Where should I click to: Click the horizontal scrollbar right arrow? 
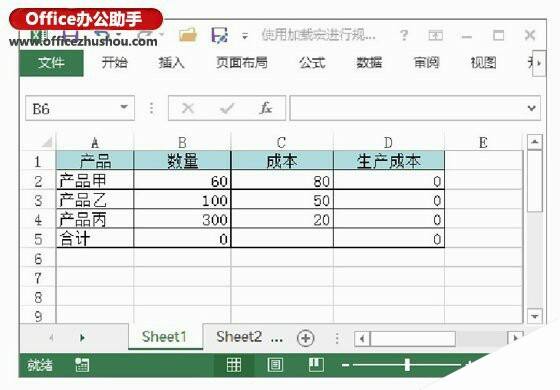point(515,338)
